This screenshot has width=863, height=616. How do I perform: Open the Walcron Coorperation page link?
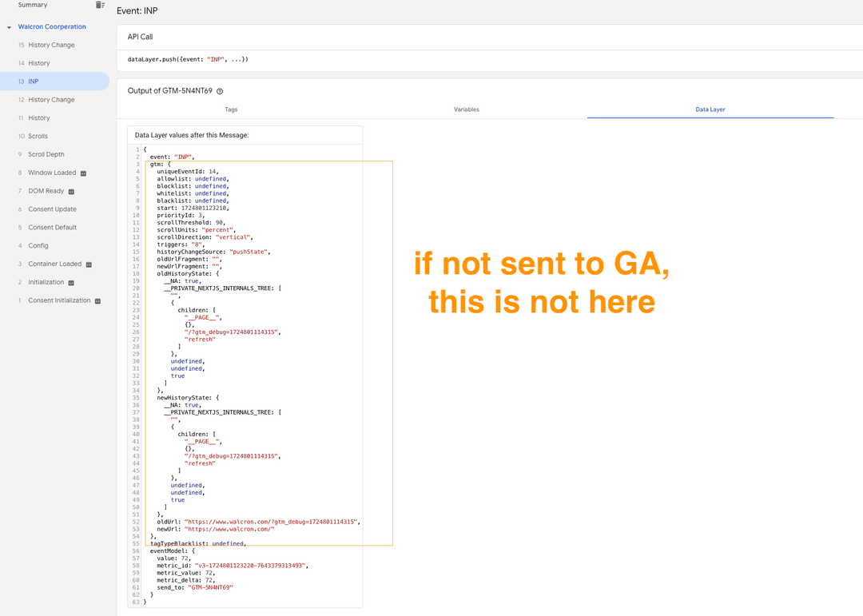tap(52, 27)
